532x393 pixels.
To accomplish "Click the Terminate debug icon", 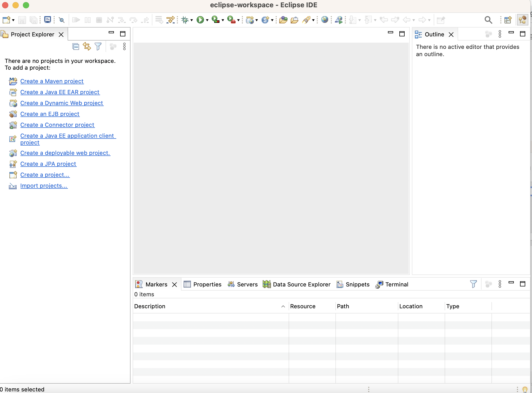I will click(99, 20).
